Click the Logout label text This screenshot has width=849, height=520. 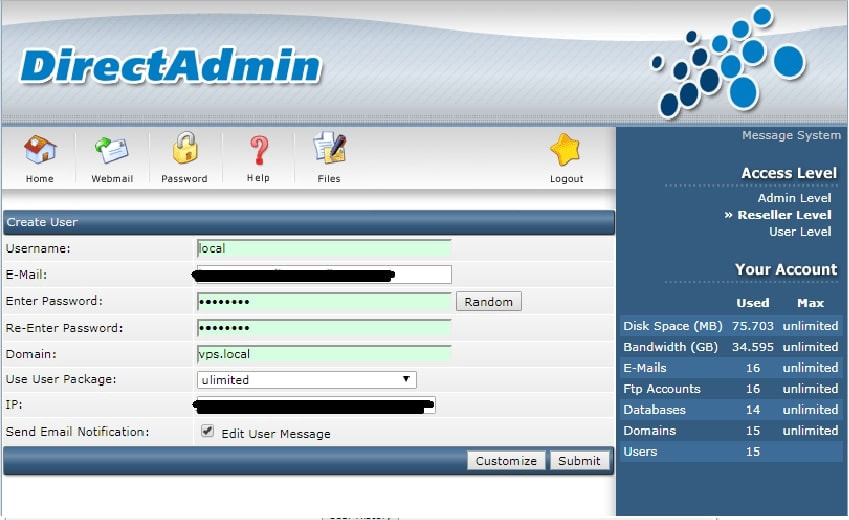[x=566, y=179]
